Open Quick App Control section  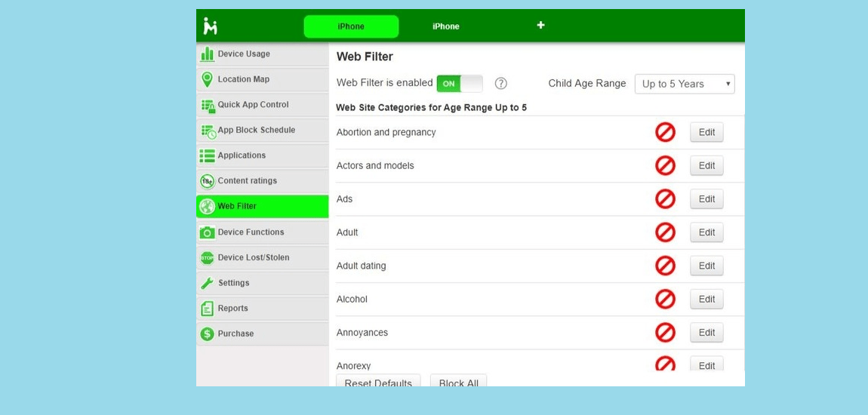click(263, 105)
